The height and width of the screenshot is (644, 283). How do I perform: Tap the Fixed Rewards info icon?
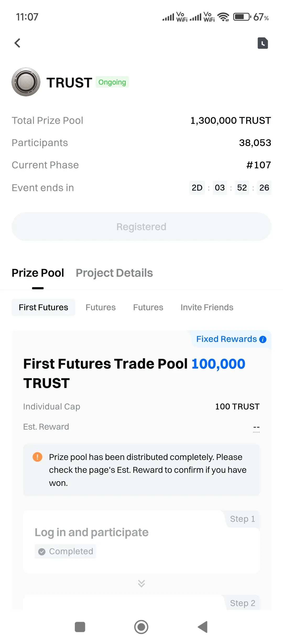(263, 340)
